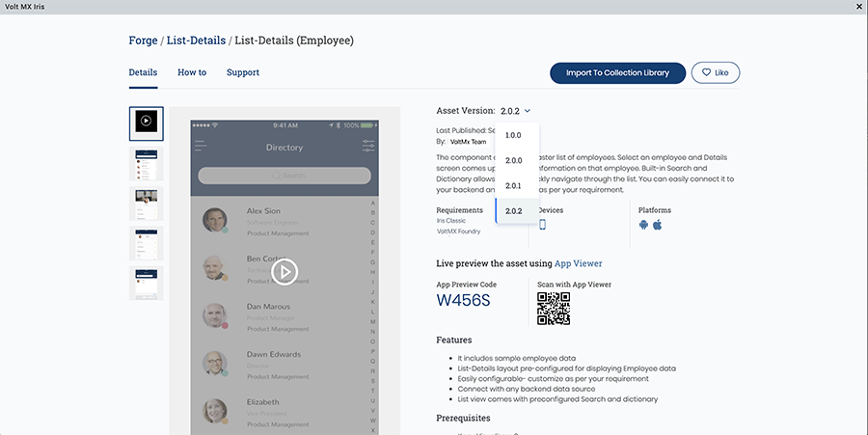
Task: Play the preview video on the phone mockup
Action: tap(284, 273)
